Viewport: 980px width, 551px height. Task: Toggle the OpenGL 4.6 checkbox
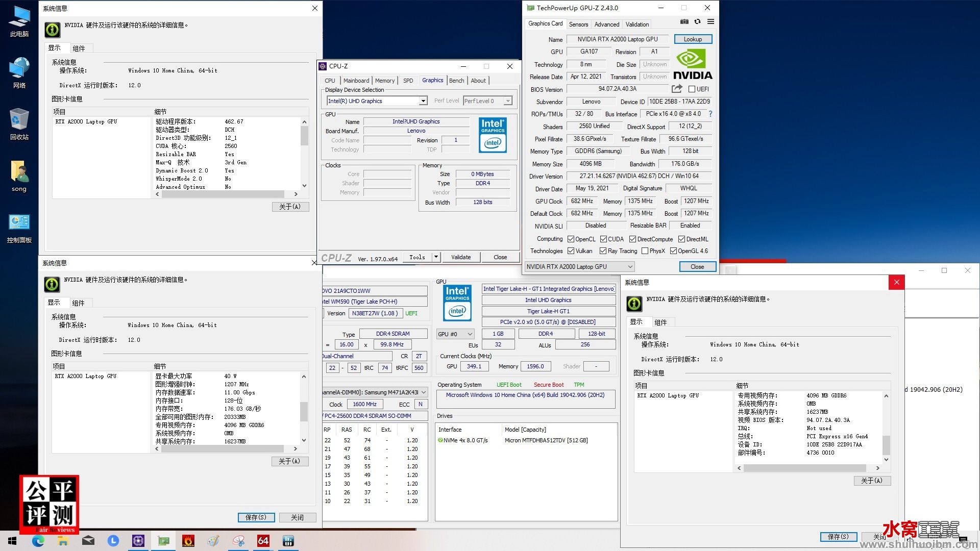click(673, 251)
